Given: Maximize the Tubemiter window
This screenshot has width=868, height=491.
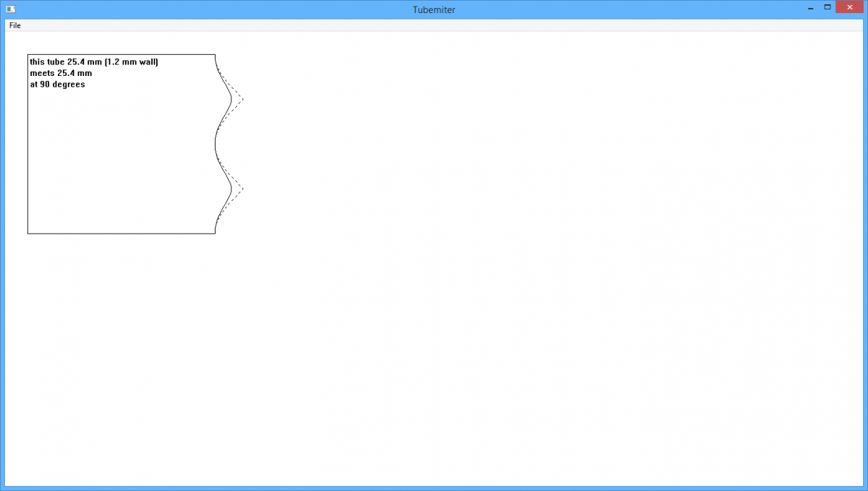Looking at the screenshot, I should tap(827, 7).
